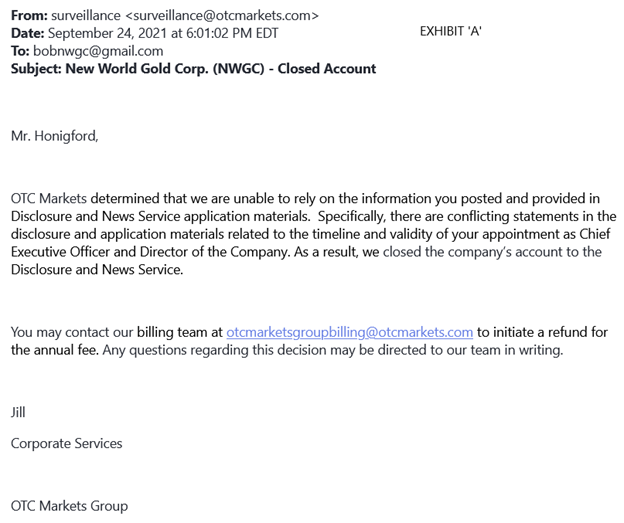Click the Subject line about New World Gold Corp.
This screenshot has width=624, height=523.
(193, 69)
